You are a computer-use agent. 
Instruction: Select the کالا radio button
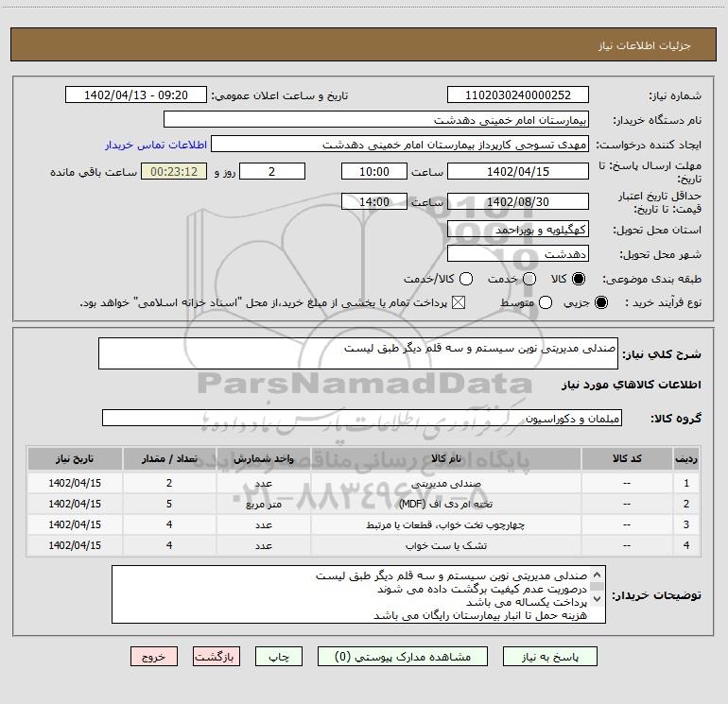pyautogui.click(x=579, y=279)
